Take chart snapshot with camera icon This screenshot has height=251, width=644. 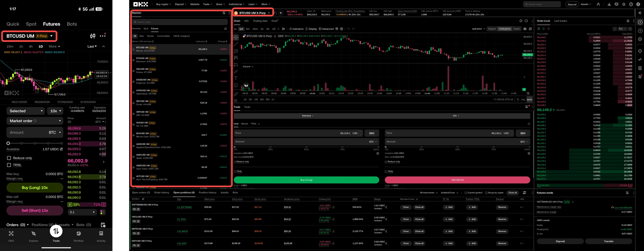(525, 29)
